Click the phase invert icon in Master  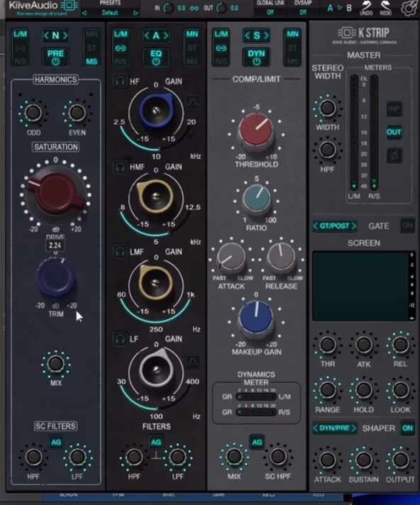(394, 156)
